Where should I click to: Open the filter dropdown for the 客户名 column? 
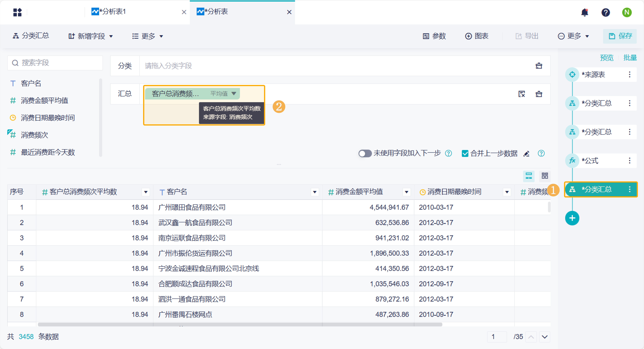click(315, 192)
